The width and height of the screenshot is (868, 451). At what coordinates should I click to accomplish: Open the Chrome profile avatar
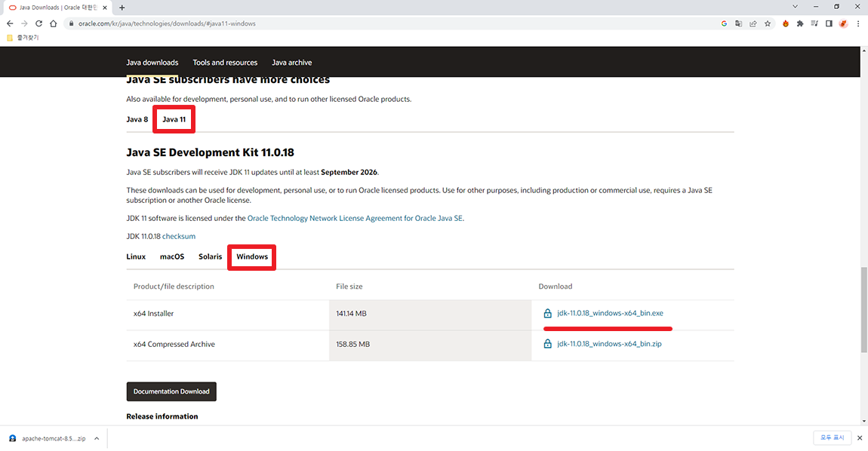pyautogui.click(x=843, y=24)
